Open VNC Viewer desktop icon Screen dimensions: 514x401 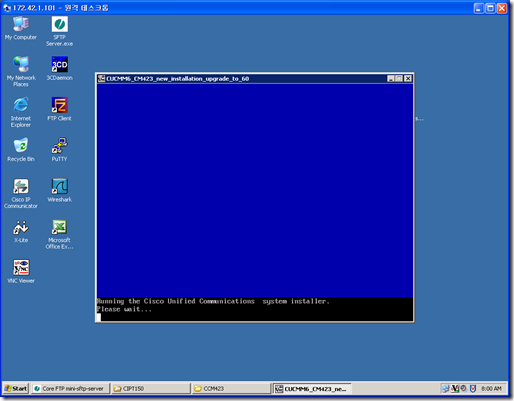point(21,271)
